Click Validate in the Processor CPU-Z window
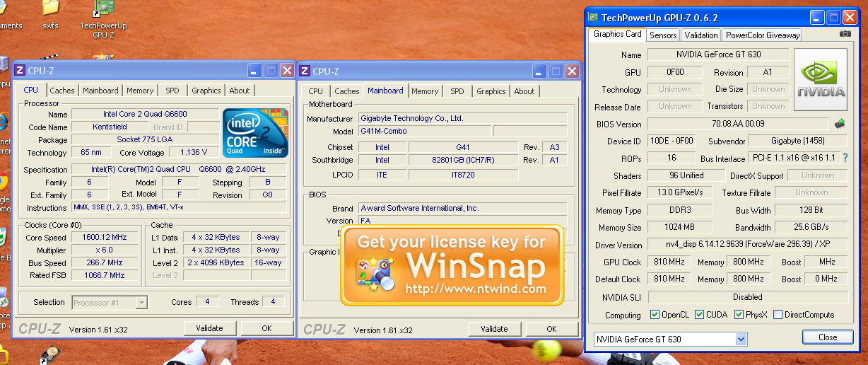 click(210, 328)
